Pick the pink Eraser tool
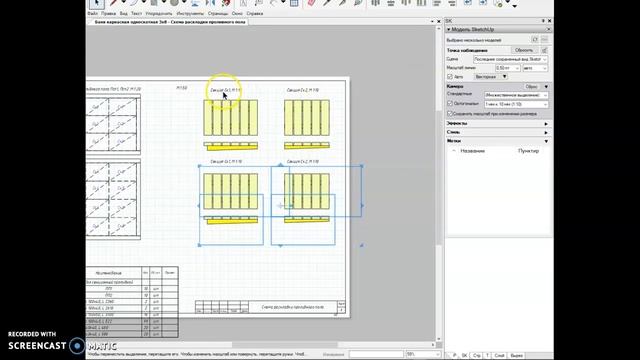This screenshot has width=640, height=360. pyautogui.click(x=311, y=3)
